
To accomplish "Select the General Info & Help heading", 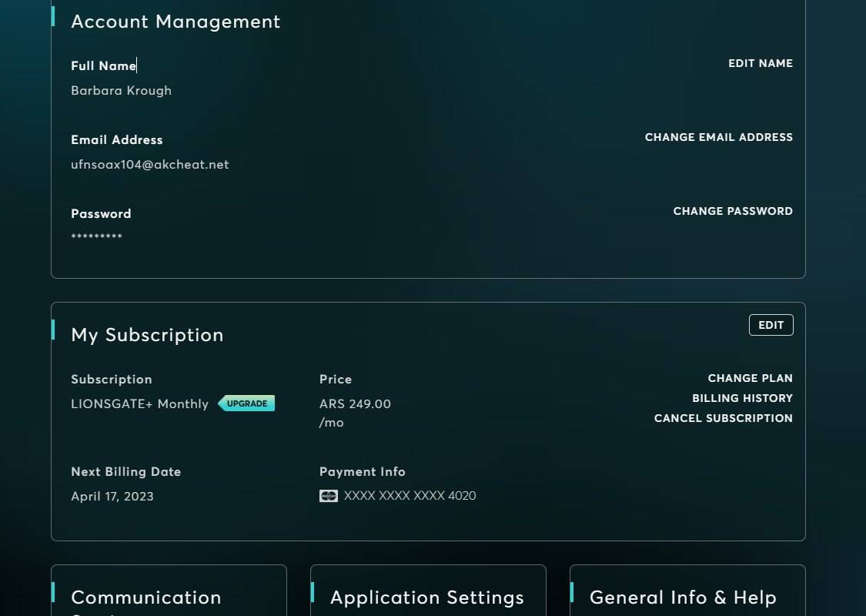I will pyautogui.click(x=682, y=598).
